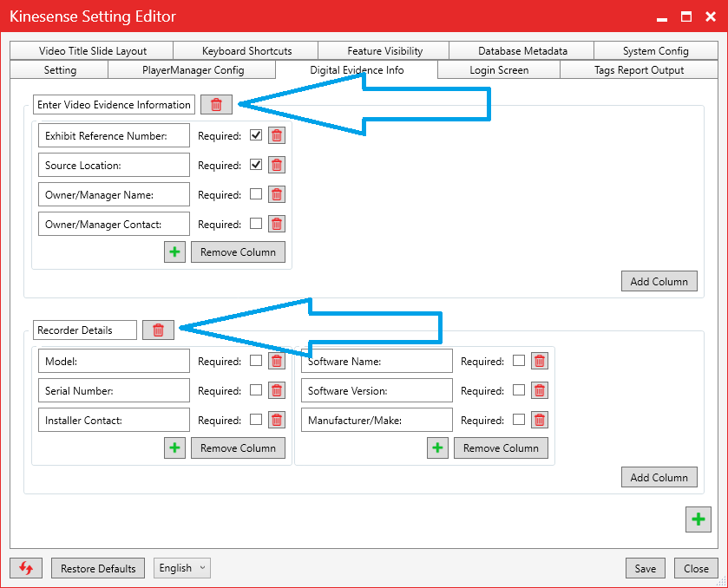Delete the Enter Video Evidence Information group
This screenshot has width=728, height=588.
(216, 105)
